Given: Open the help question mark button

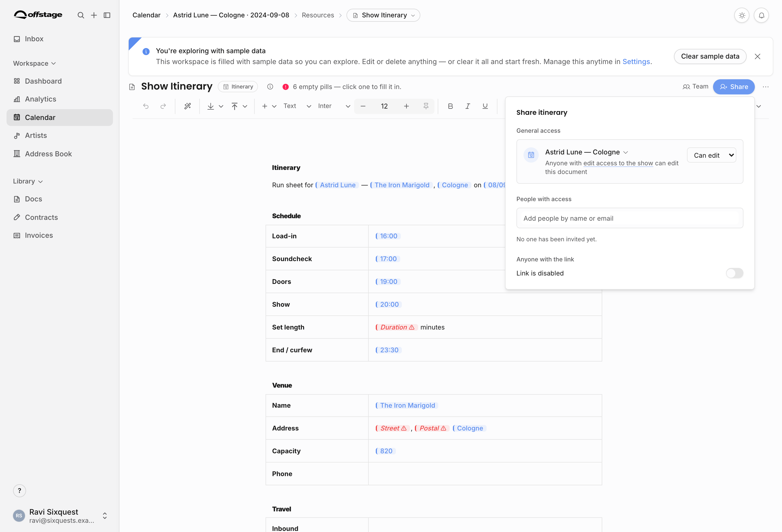Looking at the screenshot, I should click(x=20, y=491).
